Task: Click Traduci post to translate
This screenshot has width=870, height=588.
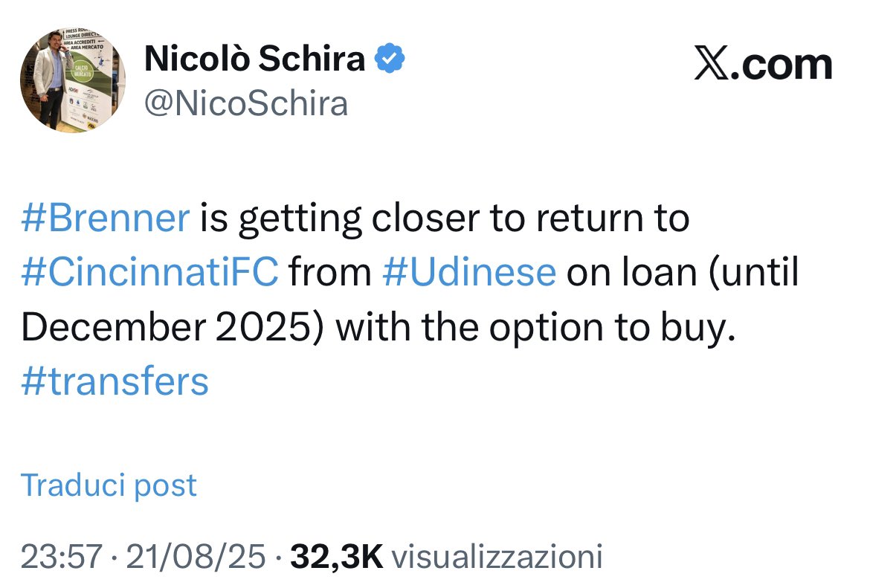Action: point(109,485)
